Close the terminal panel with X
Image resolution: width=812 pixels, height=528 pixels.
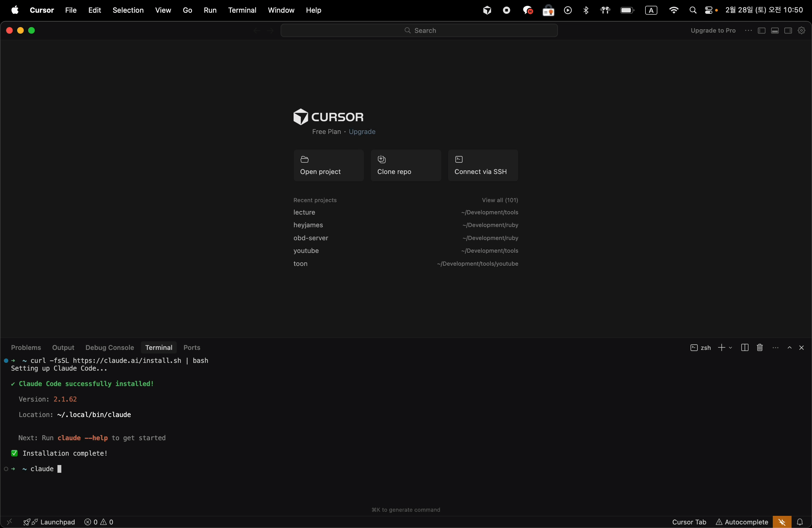tap(802, 348)
